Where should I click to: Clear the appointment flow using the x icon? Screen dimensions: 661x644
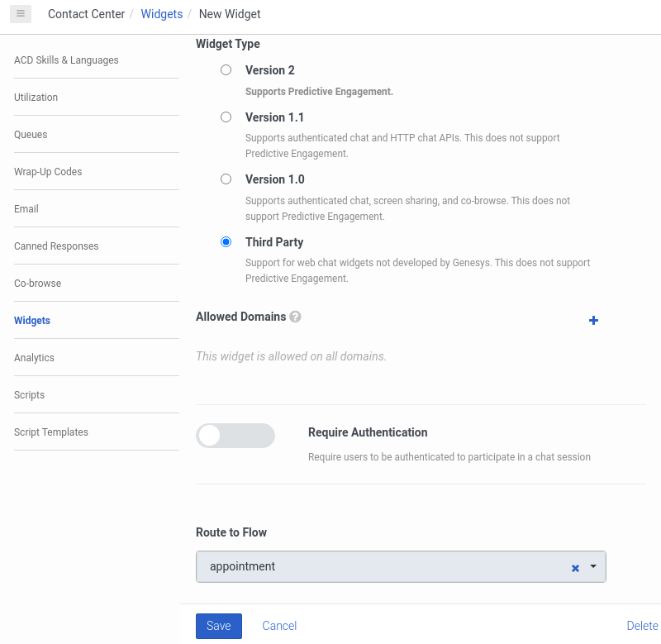click(575, 568)
